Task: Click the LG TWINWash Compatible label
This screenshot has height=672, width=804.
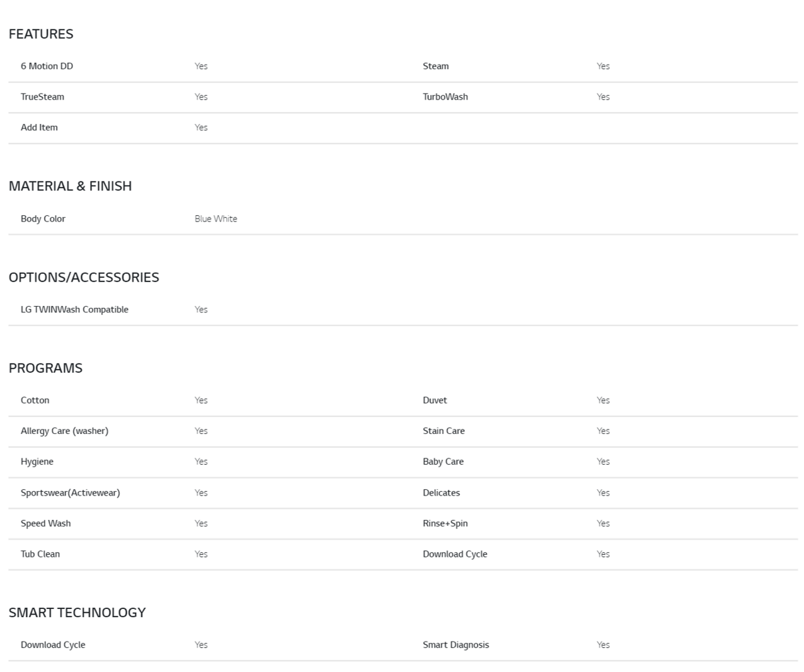Action: click(x=74, y=309)
